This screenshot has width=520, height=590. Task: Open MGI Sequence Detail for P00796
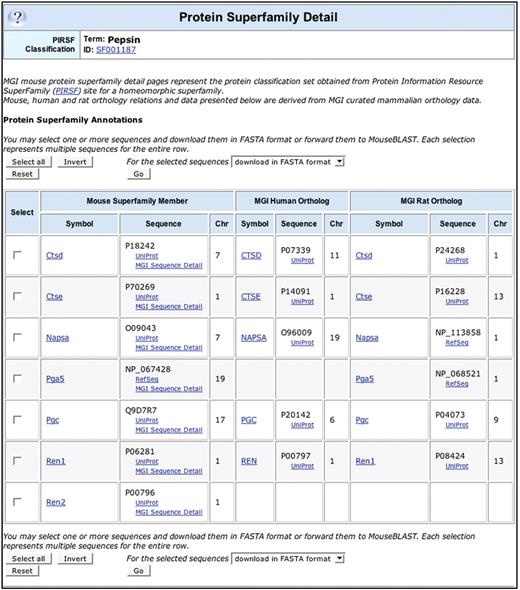coord(169,512)
